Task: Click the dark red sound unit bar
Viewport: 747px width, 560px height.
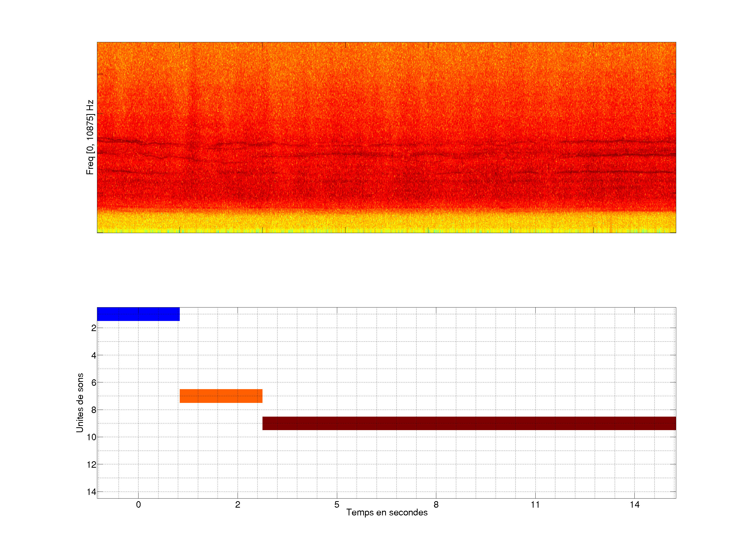Action: [x=469, y=423]
